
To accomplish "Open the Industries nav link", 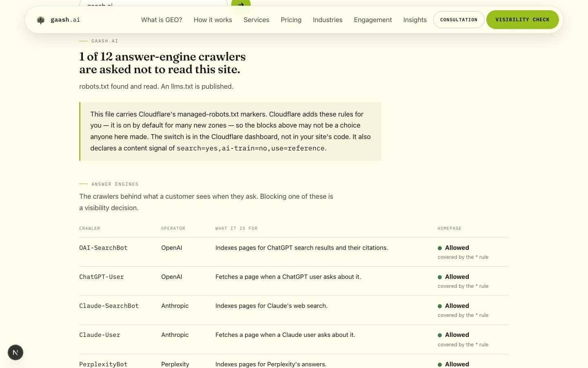I will [x=327, y=20].
